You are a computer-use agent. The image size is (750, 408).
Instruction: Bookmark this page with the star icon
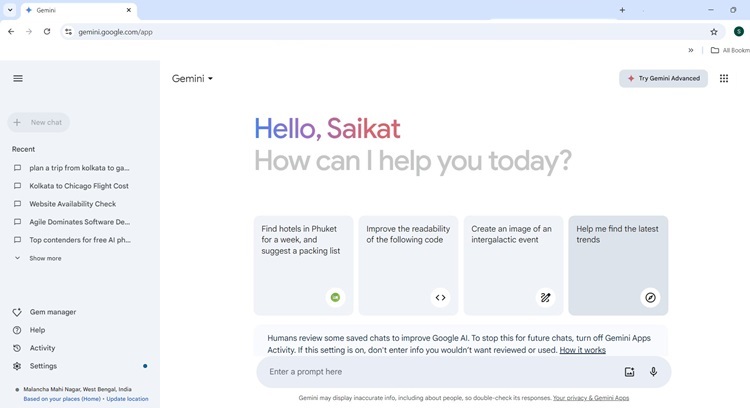(x=714, y=32)
